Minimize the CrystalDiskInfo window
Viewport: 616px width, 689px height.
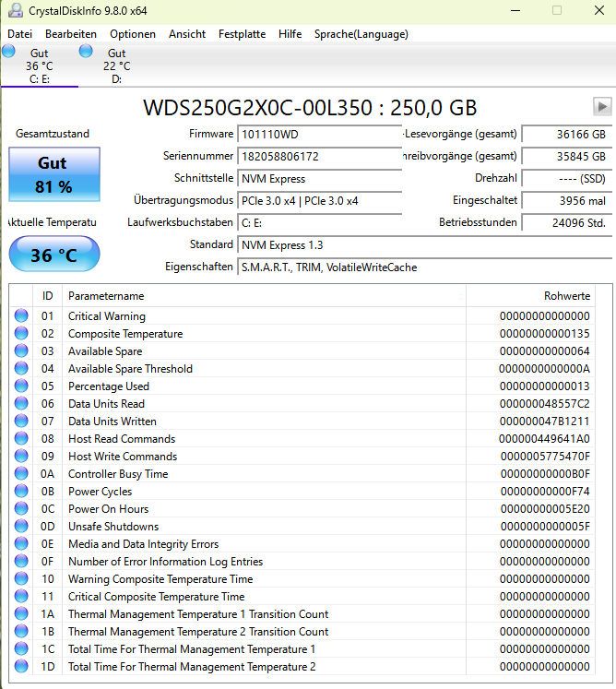pos(515,10)
